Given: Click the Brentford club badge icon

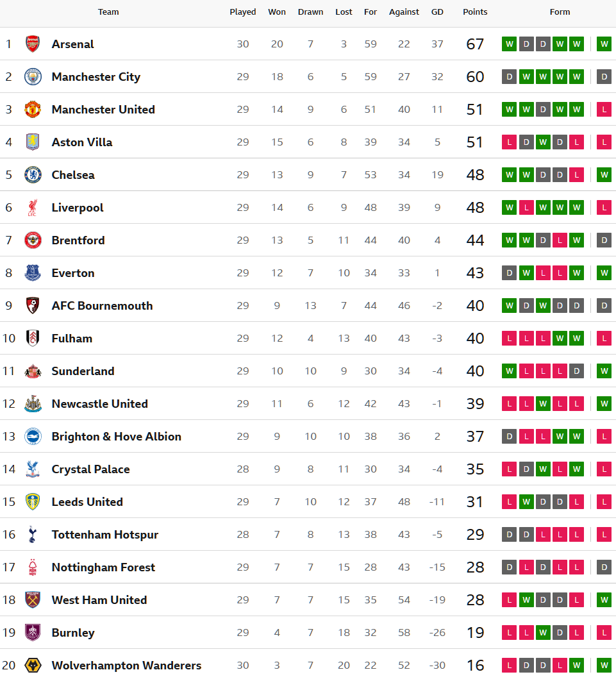Looking at the screenshot, I should click(33, 240).
